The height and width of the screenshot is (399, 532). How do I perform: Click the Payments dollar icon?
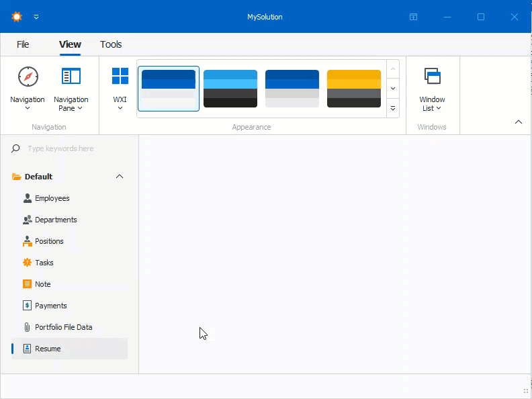pyautogui.click(x=27, y=306)
